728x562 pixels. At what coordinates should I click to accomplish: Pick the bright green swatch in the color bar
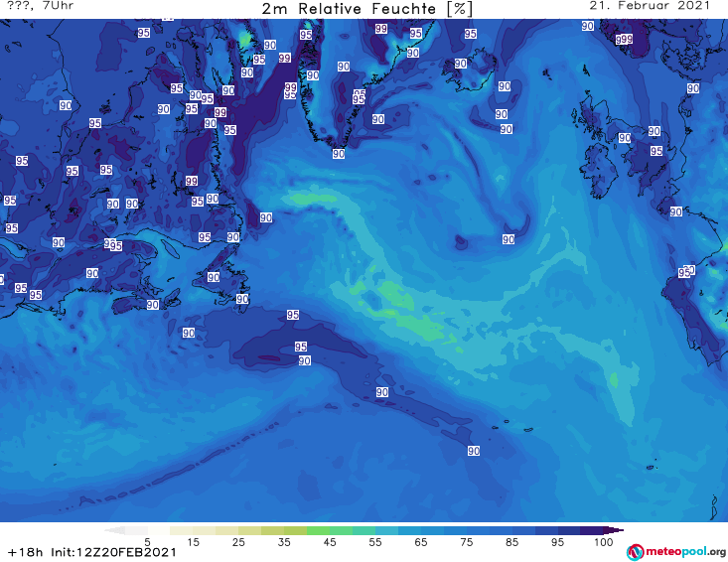(318, 530)
